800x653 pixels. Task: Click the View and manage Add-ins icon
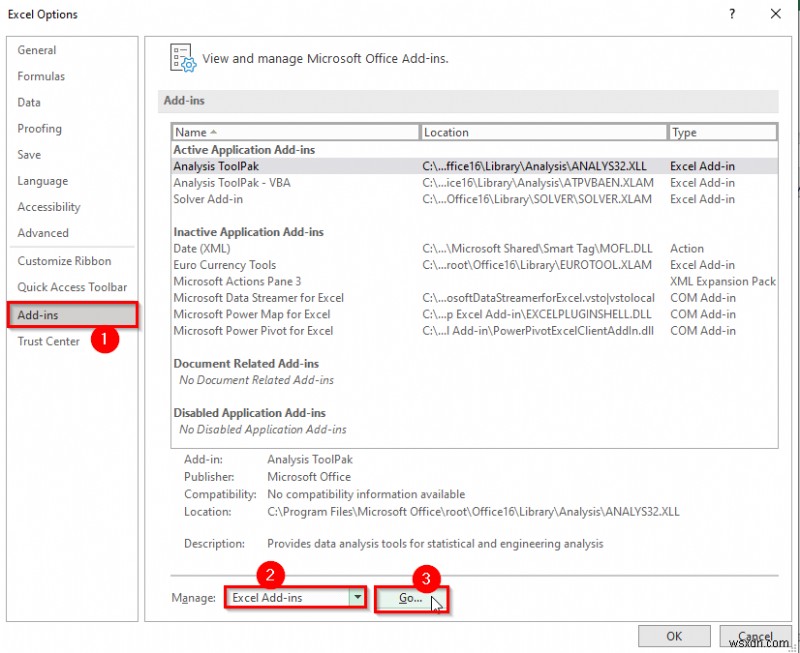click(x=182, y=58)
